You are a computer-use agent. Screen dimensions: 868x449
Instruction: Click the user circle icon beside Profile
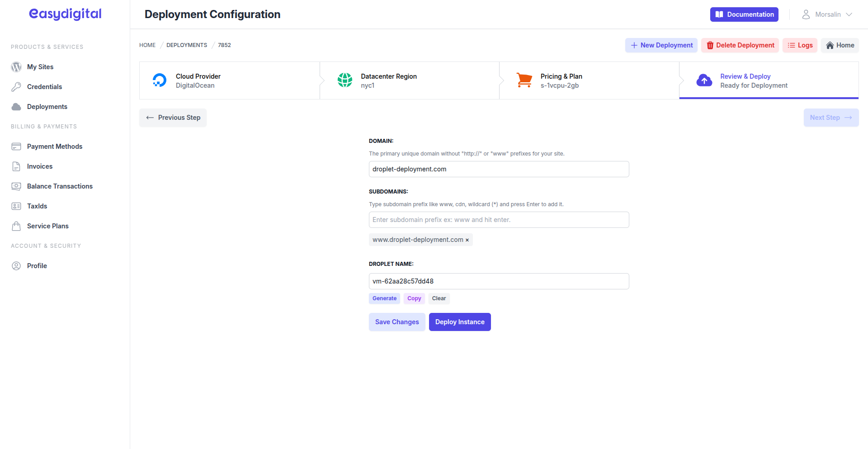click(x=16, y=266)
